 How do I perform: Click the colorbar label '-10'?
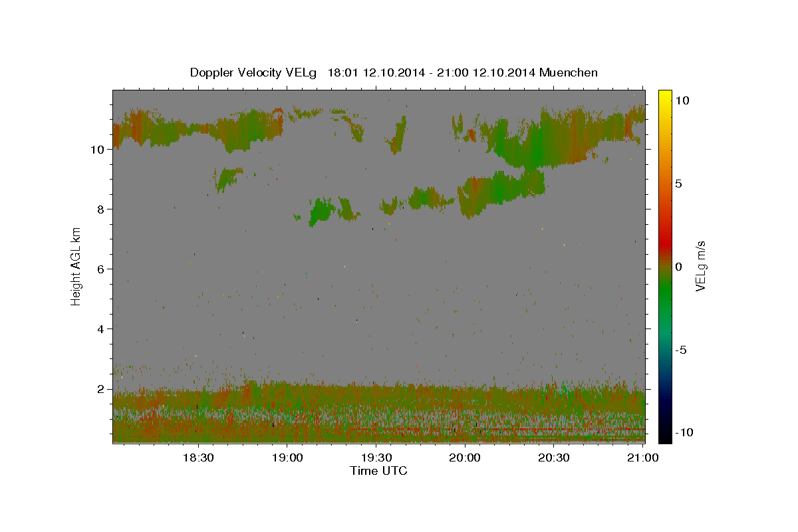coord(684,432)
